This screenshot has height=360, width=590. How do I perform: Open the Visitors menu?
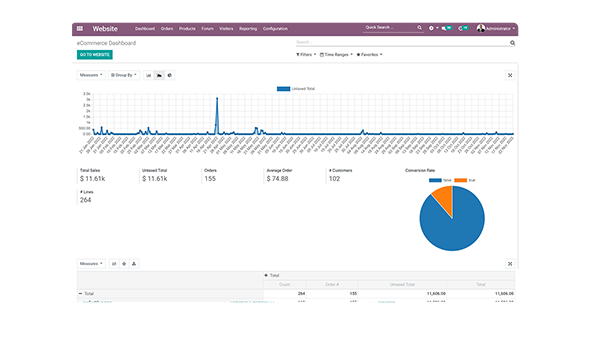(226, 29)
